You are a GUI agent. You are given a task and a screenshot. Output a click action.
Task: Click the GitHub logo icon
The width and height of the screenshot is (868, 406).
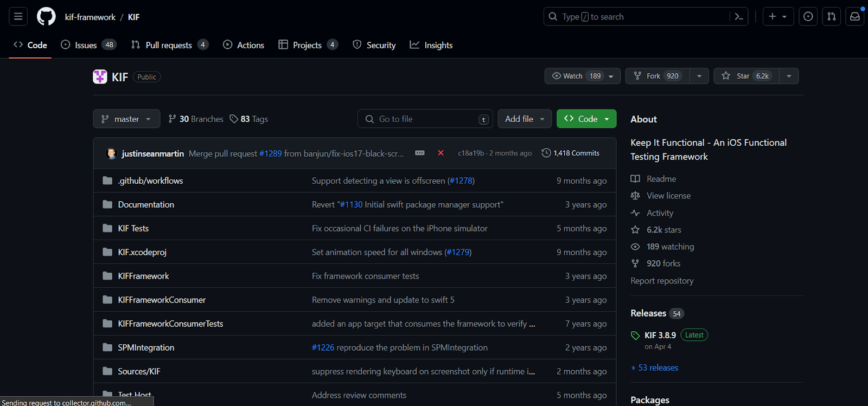tap(46, 17)
